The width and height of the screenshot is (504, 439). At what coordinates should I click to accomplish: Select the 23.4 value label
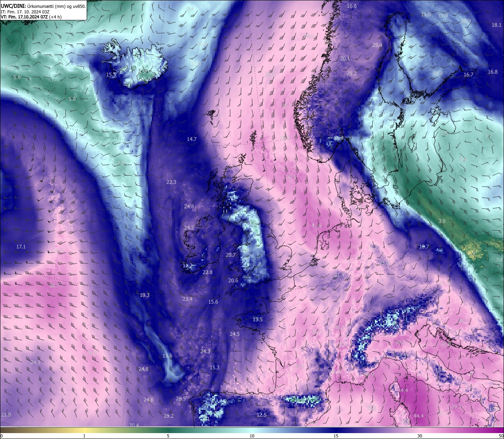187,299
